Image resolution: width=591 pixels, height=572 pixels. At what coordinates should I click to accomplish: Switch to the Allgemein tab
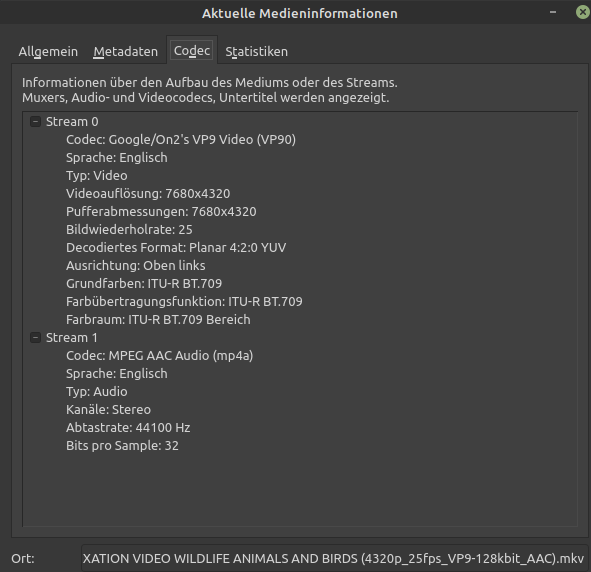[x=48, y=51]
